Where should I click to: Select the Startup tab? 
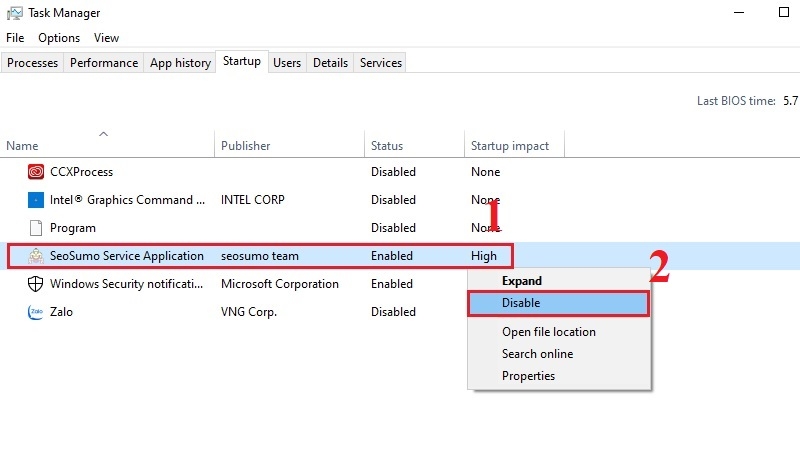tap(242, 61)
